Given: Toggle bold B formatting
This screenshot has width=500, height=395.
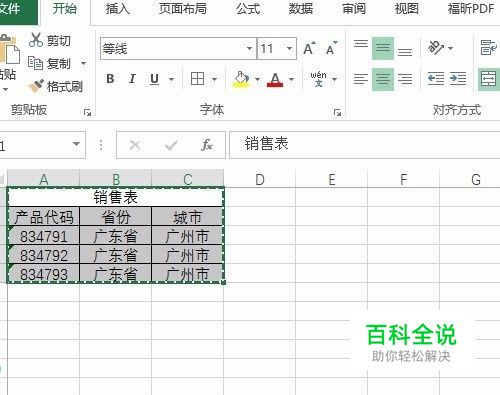Looking at the screenshot, I should click(110, 79).
